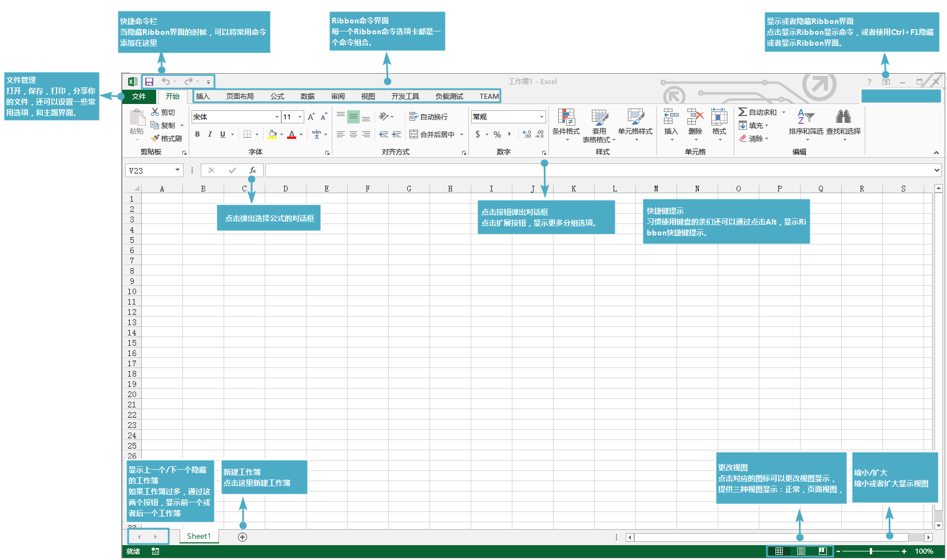Toggle 自动换行 wrap text
This screenshot has width=947, height=560.
428,117
